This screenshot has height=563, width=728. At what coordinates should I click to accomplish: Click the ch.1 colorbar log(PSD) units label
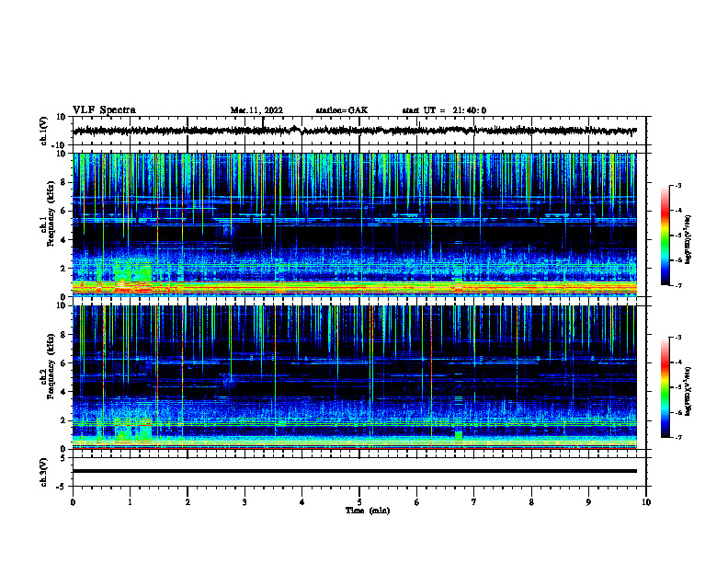[688, 240]
